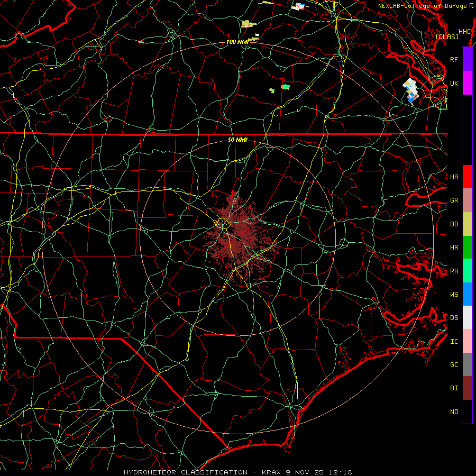Select the WS blue legend swatch
Image resolution: width=476 pixels, height=476 pixels.
point(467,294)
